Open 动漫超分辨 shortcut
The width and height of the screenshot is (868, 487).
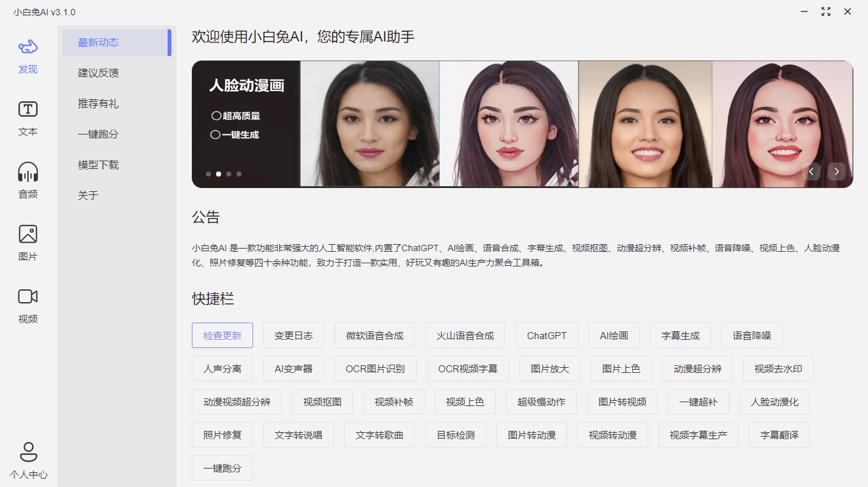tap(697, 368)
